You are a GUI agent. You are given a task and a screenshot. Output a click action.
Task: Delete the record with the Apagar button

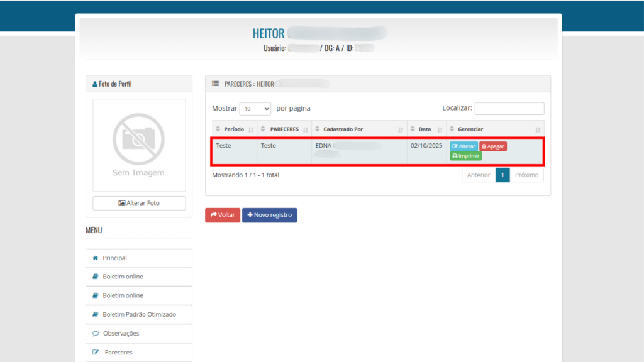point(493,146)
